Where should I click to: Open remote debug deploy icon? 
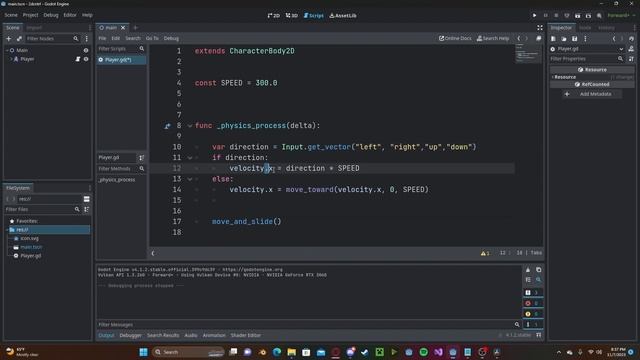coord(567,16)
